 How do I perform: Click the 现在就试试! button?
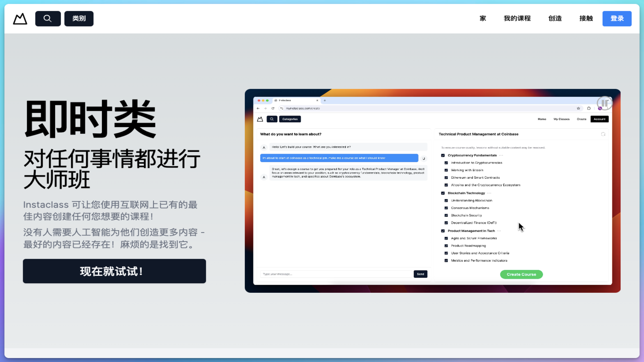(x=114, y=271)
